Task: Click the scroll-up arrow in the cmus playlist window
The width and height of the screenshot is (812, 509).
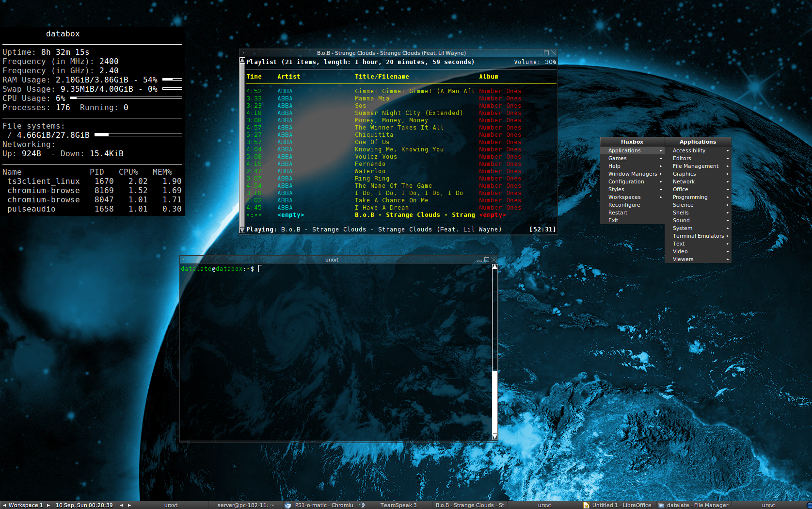Action: (x=242, y=61)
